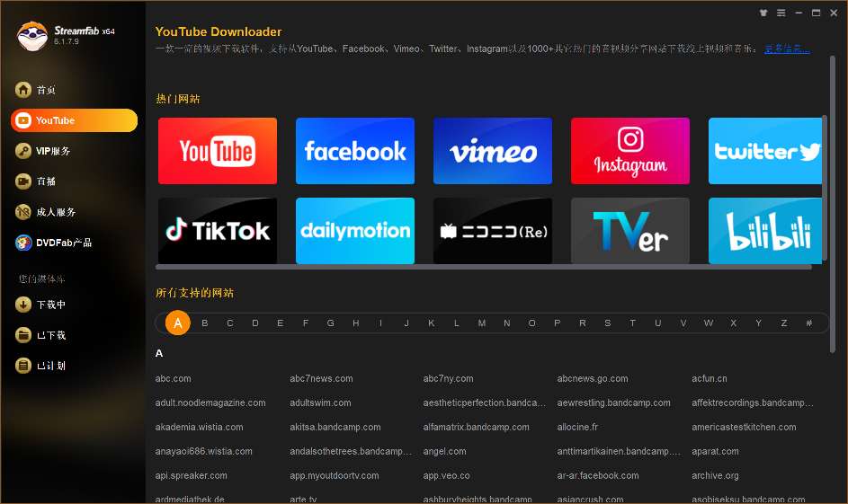Select the letter A filter
This screenshot has width=848, height=504.
(x=178, y=323)
